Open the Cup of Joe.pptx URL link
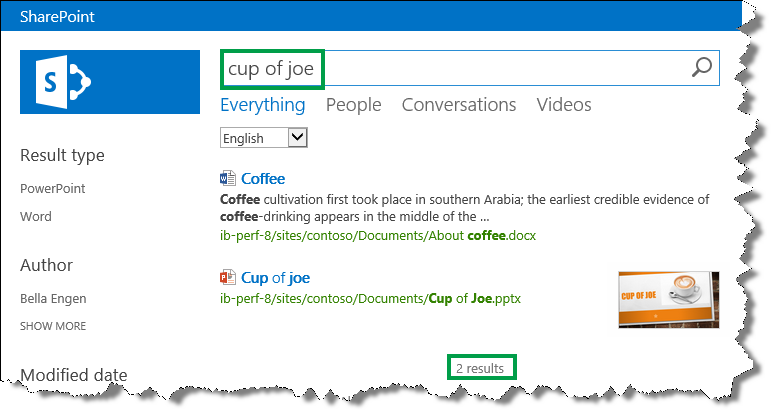The image size is (771, 410). point(370,298)
